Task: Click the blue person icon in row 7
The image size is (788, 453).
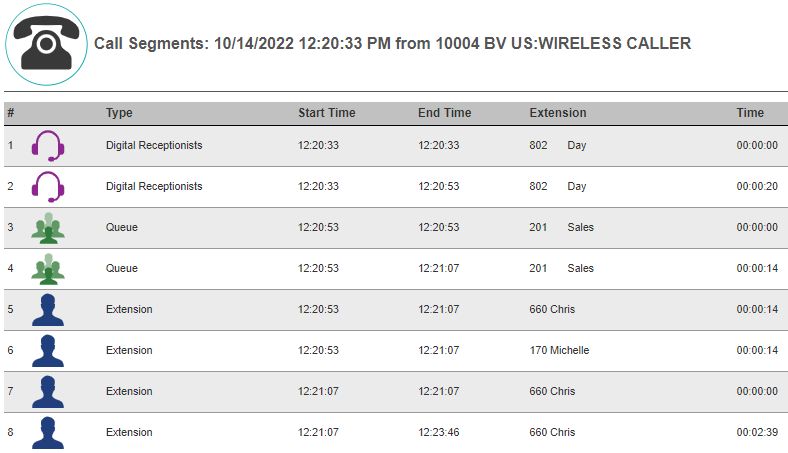Action: point(48,392)
